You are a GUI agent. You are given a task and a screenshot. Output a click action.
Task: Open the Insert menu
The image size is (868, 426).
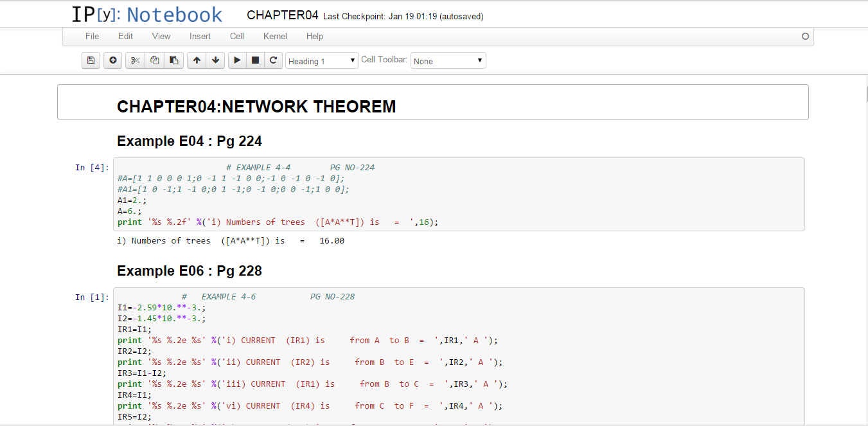[x=200, y=36]
